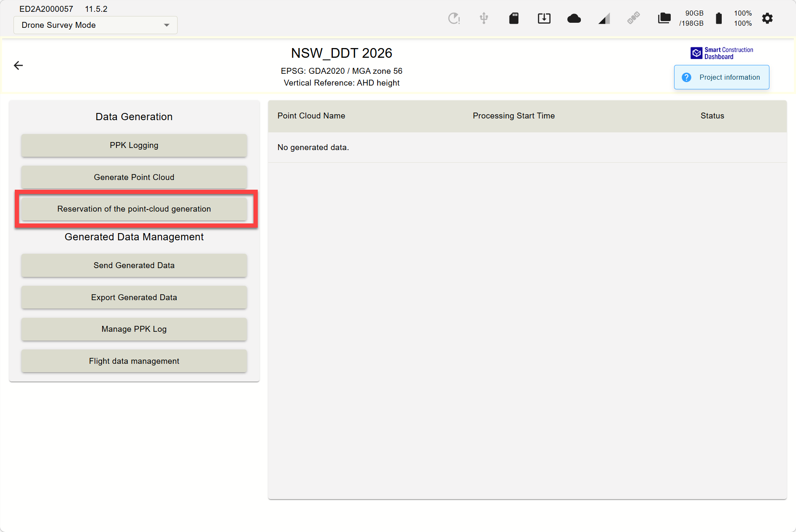The height and width of the screenshot is (532, 796).
Task: Open Manage PPK Log
Action: (x=134, y=329)
